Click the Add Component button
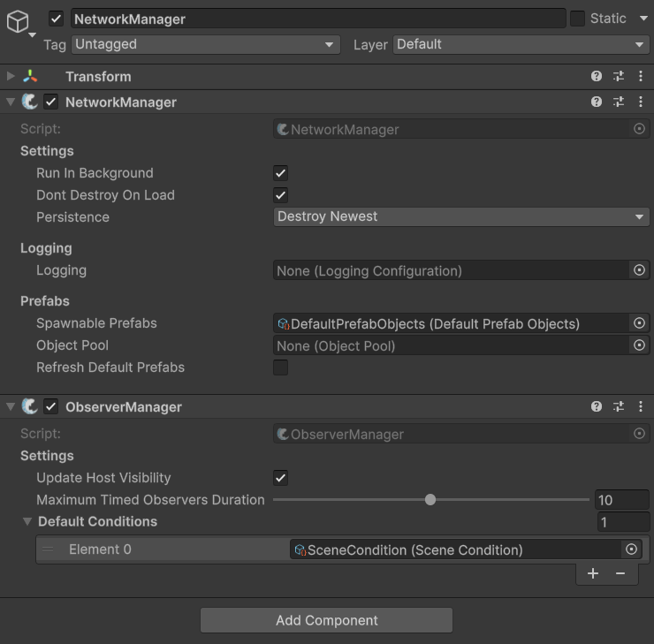654x644 pixels. [x=326, y=620]
